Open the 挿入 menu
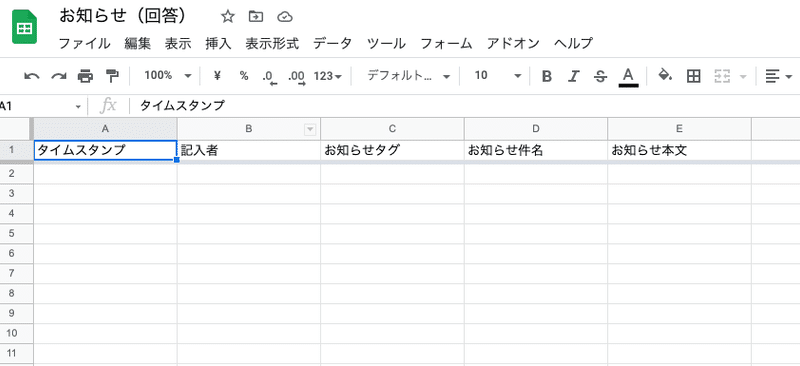Image resolution: width=800 pixels, height=366 pixels. (218, 43)
